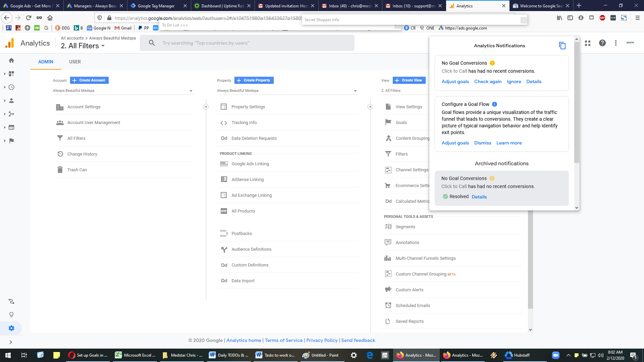644x362 pixels.
Task: Expand the Property selector dropdown
Action: click(287, 91)
